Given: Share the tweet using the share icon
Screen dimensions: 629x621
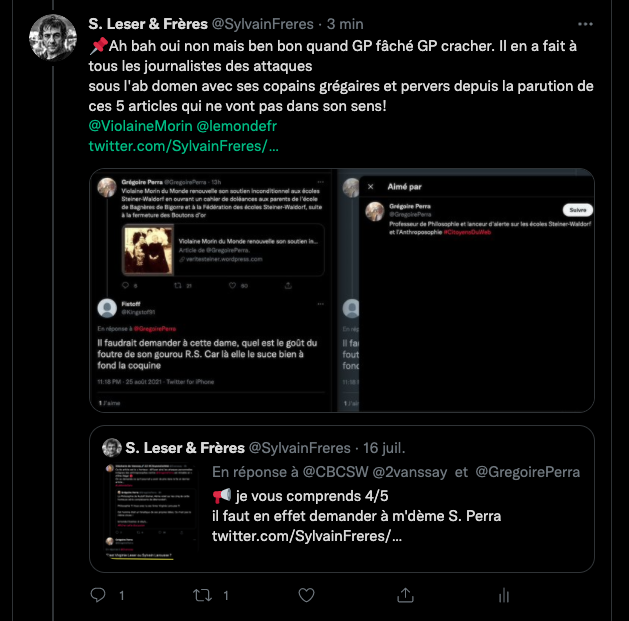Looking at the screenshot, I should pos(404,595).
